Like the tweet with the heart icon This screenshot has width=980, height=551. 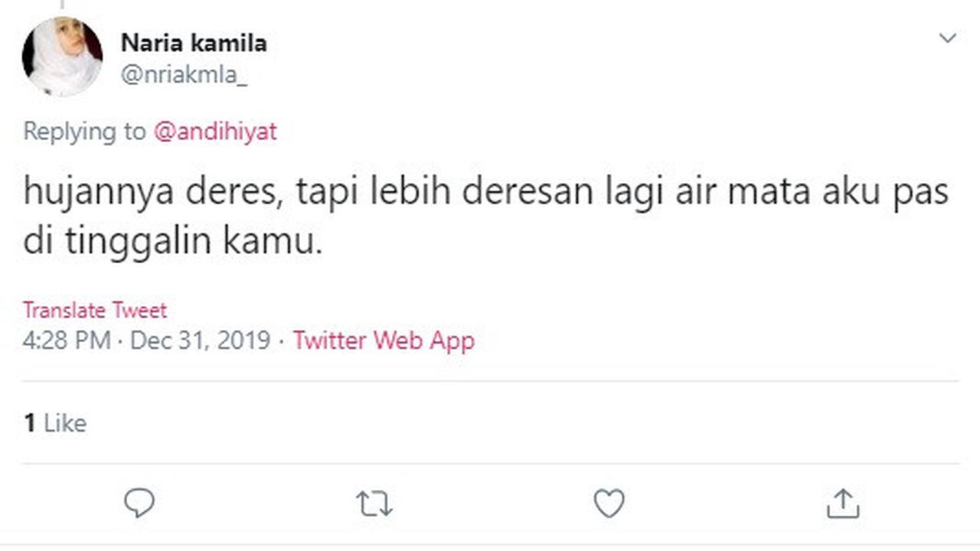click(609, 504)
